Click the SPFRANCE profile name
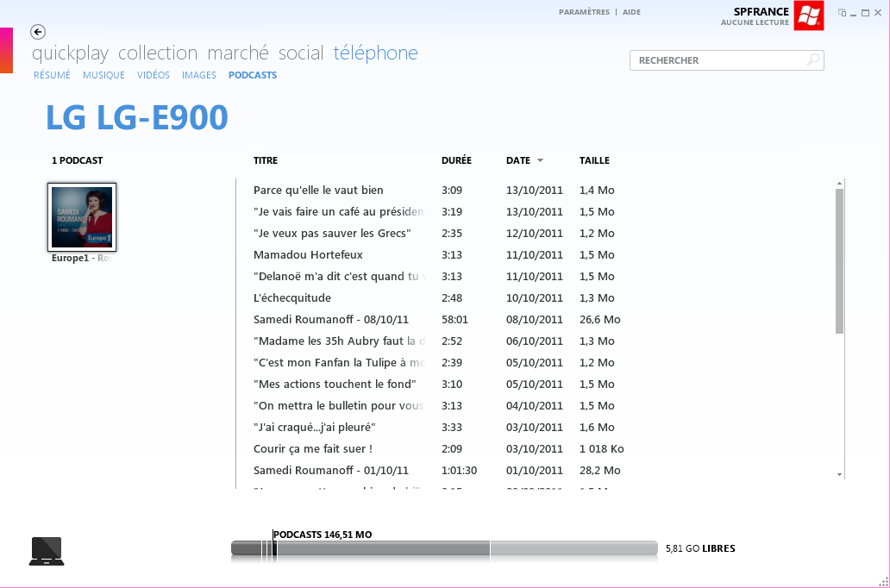 [x=762, y=11]
